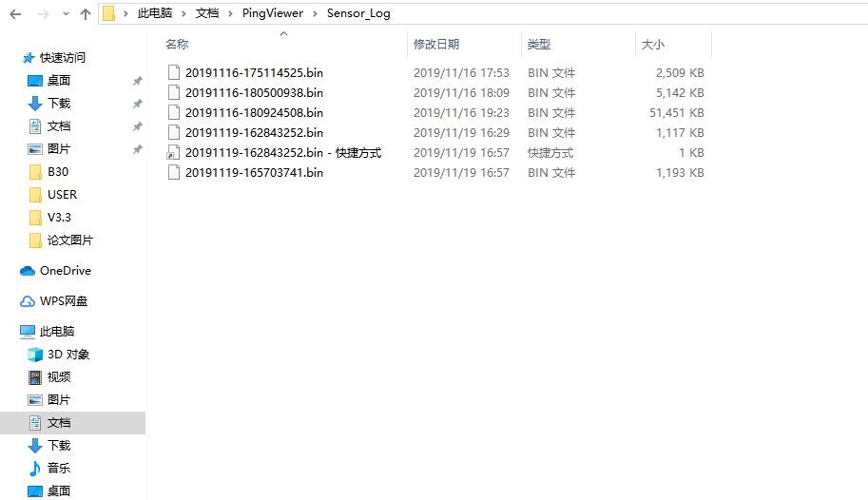Select file 20191116-175114525.bin

click(254, 72)
